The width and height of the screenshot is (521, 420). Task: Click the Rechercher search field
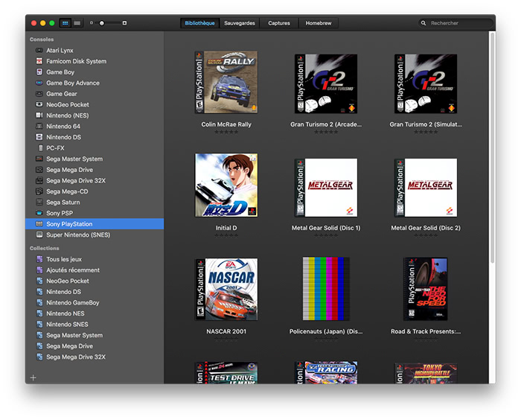coord(456,23)
